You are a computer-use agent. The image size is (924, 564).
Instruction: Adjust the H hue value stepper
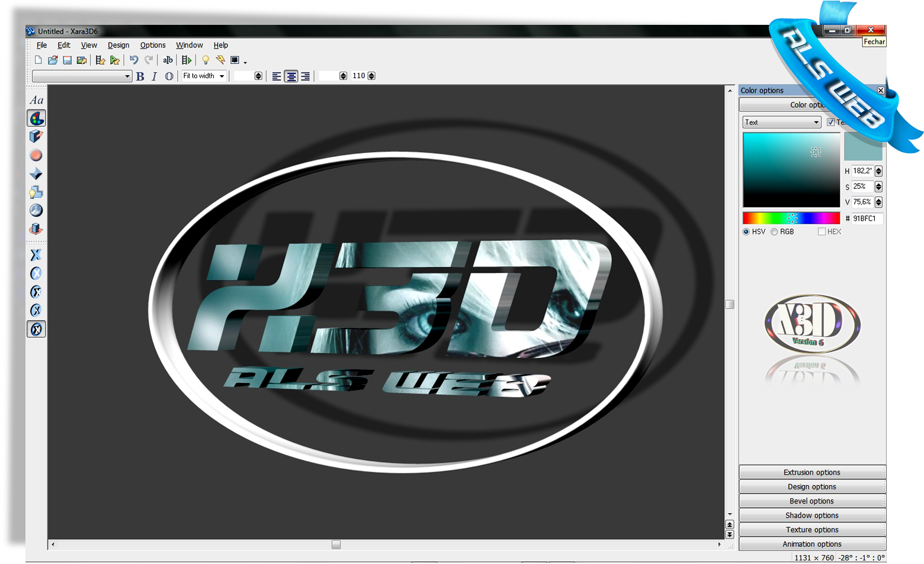pyautogui.click(x=878, y=171)
